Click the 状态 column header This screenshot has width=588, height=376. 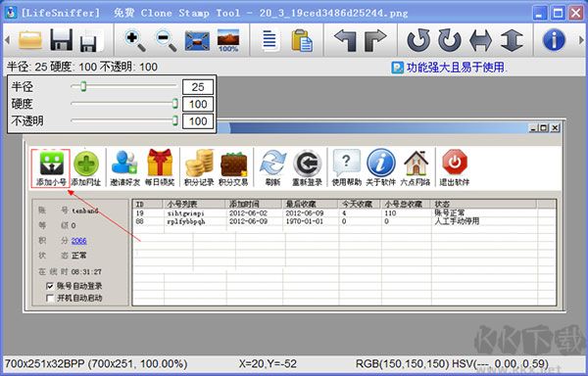click(484, 204)
